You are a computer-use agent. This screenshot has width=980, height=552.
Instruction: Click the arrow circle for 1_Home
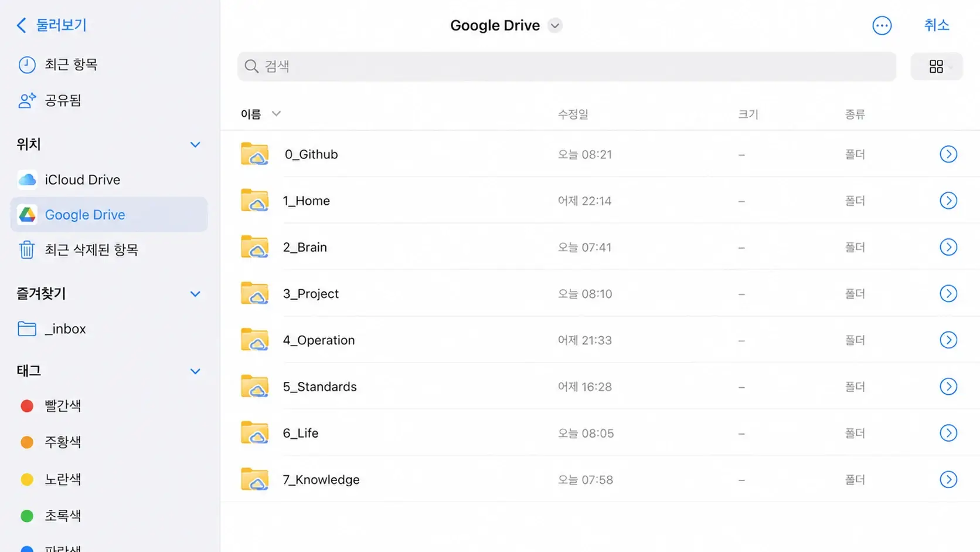pyautogui.click(x=948, y=201)
